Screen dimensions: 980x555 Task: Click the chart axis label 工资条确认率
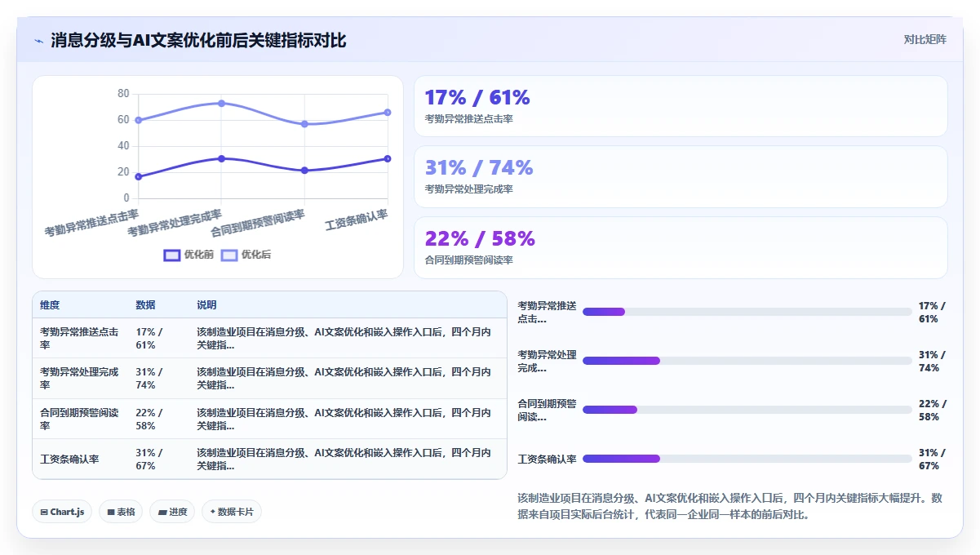click(357, 220)
